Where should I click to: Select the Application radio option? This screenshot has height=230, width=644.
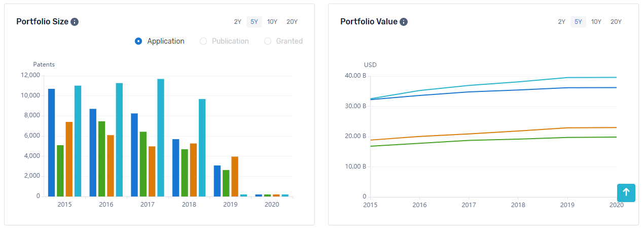138,41
